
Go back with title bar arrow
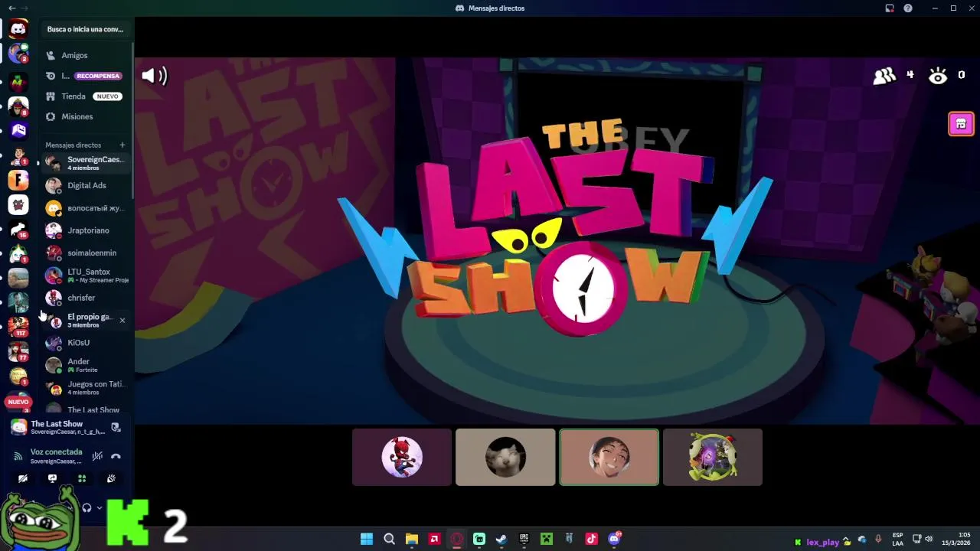11,8
